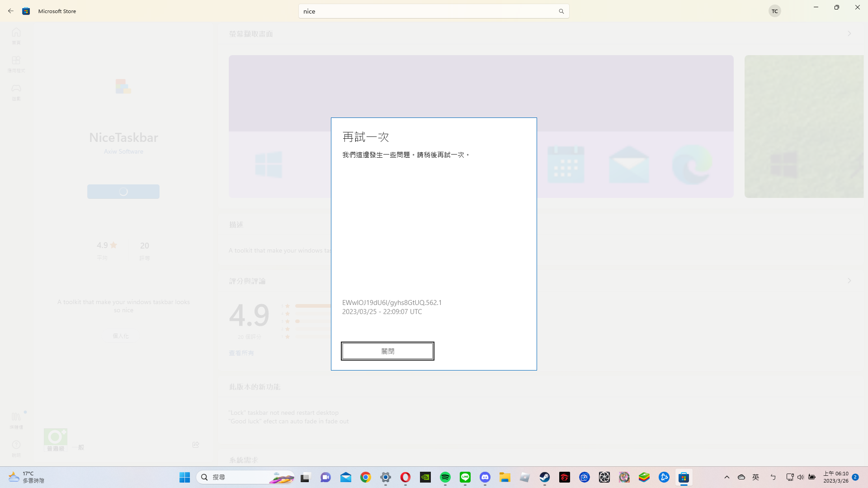Click the 普遍級 age rating badge
This screenshot has width=868, height=488.
(55, 439)
